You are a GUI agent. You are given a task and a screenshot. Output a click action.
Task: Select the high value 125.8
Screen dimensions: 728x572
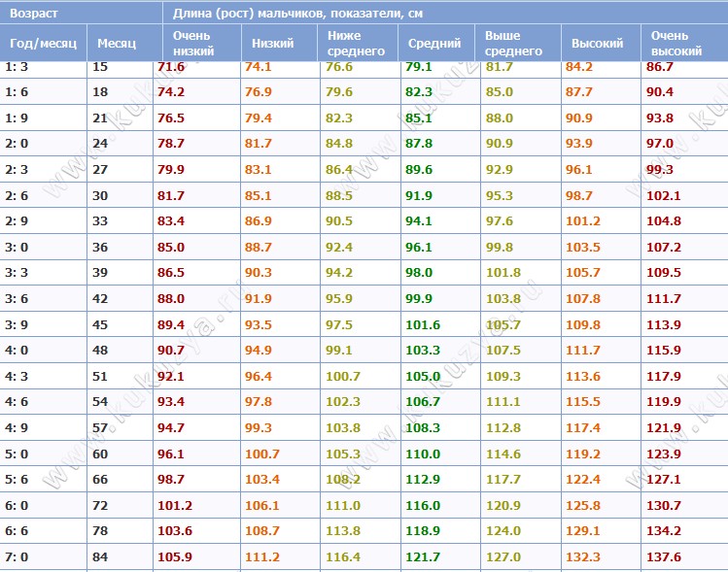pyautogui.click(x=582, y=505)
